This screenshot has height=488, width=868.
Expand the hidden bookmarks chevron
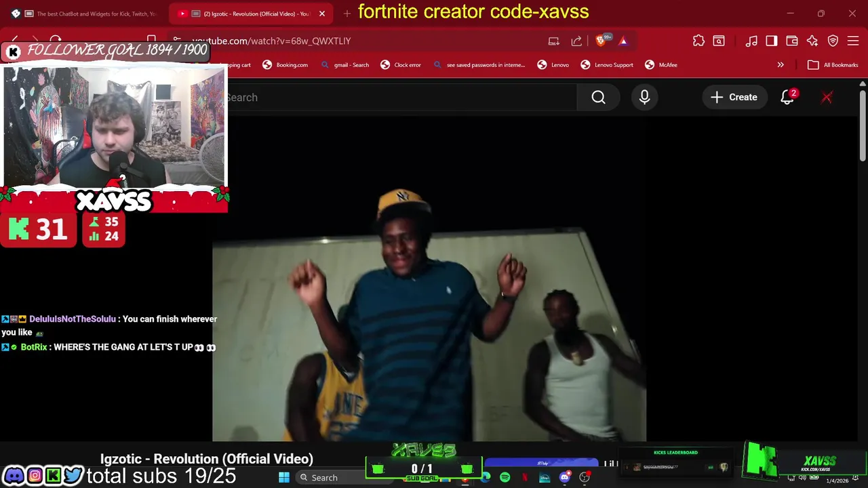[x=781, y=65]
